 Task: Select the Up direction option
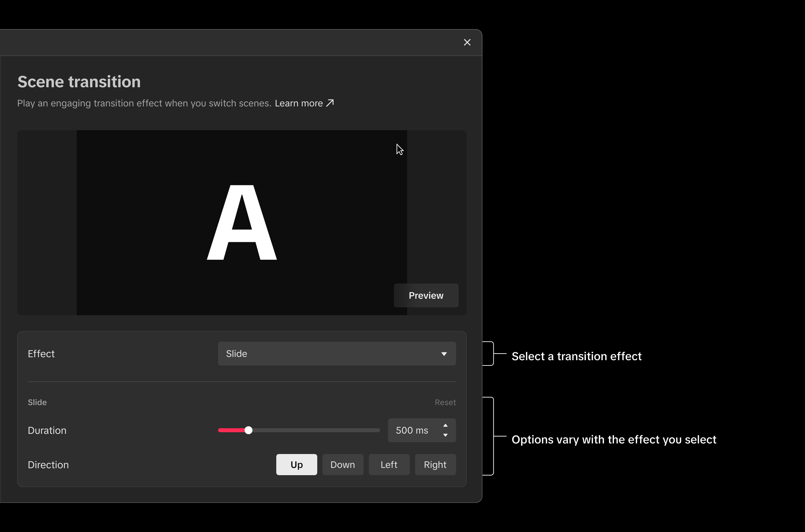(x=296, y=465)
